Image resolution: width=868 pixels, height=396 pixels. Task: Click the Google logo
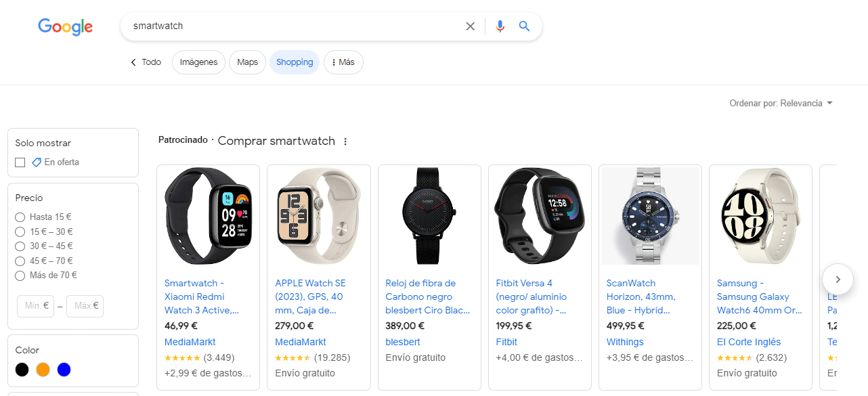coord(65,26)
